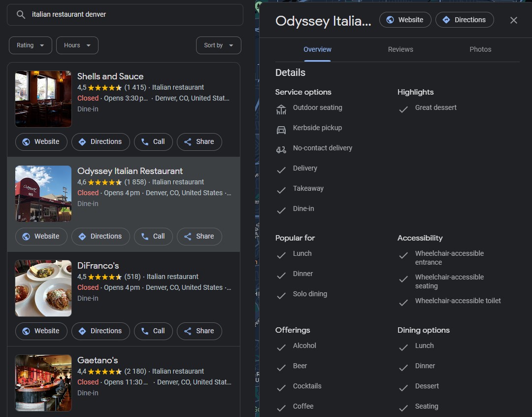Screen dimensions: 532x417
Task: Share the Odyssey Italian Restaurant listing
Action: pos(199,236)
